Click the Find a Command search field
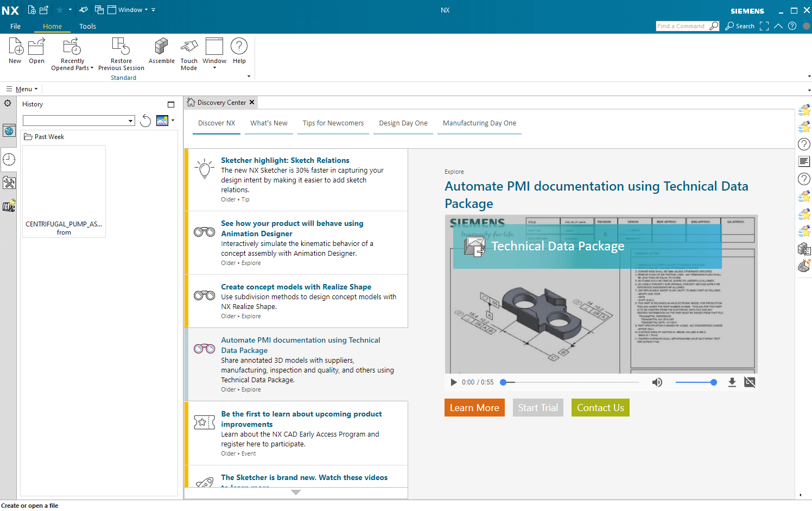This screenshot has height=511, width=812. pyautogui.click(x=682, y=26)
